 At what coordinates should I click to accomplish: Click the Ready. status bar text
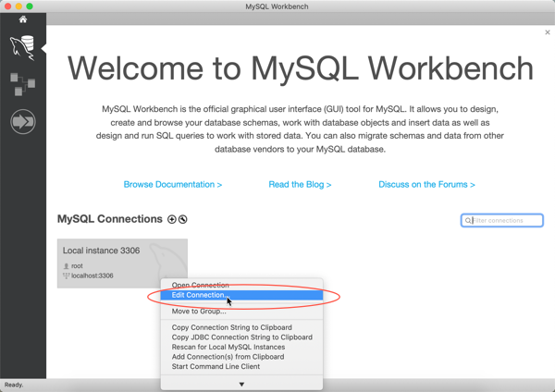tap(14, 385)
